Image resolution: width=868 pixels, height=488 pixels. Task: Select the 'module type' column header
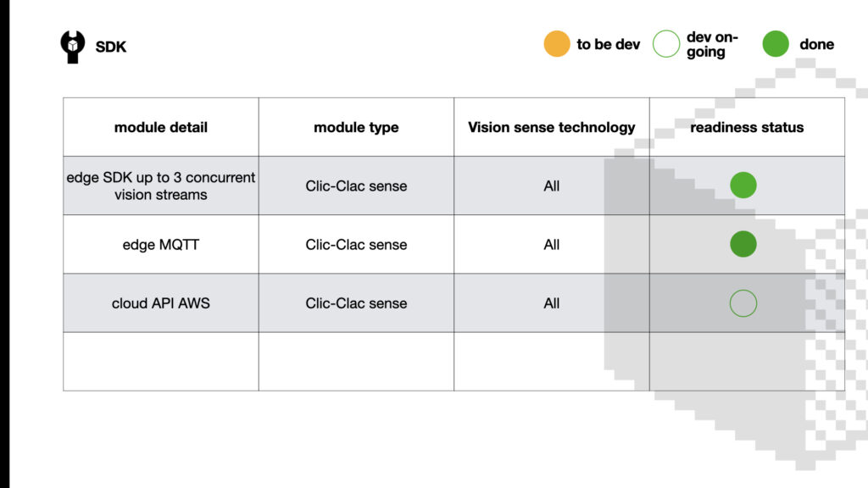356,127
